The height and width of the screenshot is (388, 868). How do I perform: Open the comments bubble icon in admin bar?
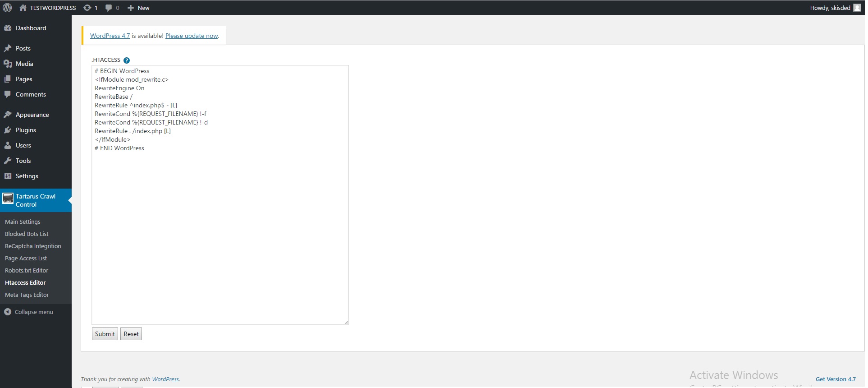(109, 8)
